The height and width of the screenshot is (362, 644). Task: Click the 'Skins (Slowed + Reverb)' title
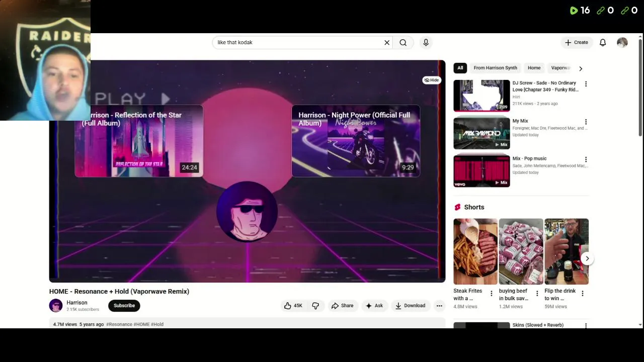tap(538, 325)
